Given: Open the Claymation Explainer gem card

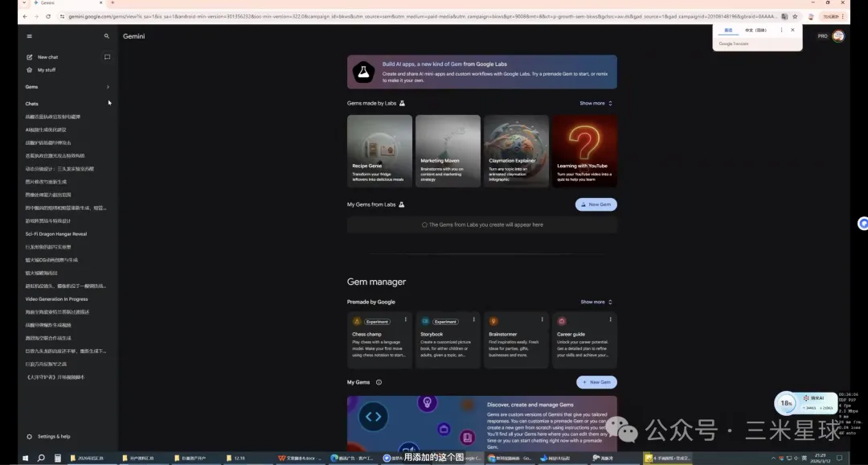Looking at the screenshot, I should 517,150.
